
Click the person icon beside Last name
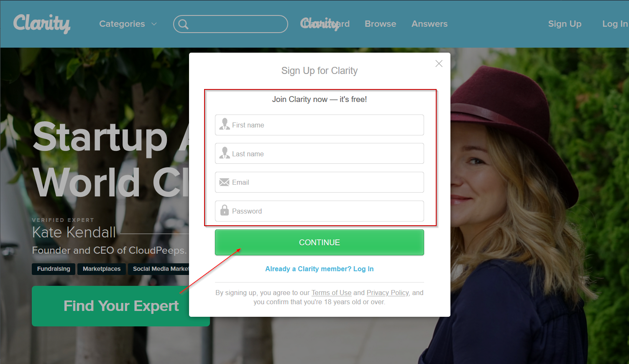(x=225, y=153)
